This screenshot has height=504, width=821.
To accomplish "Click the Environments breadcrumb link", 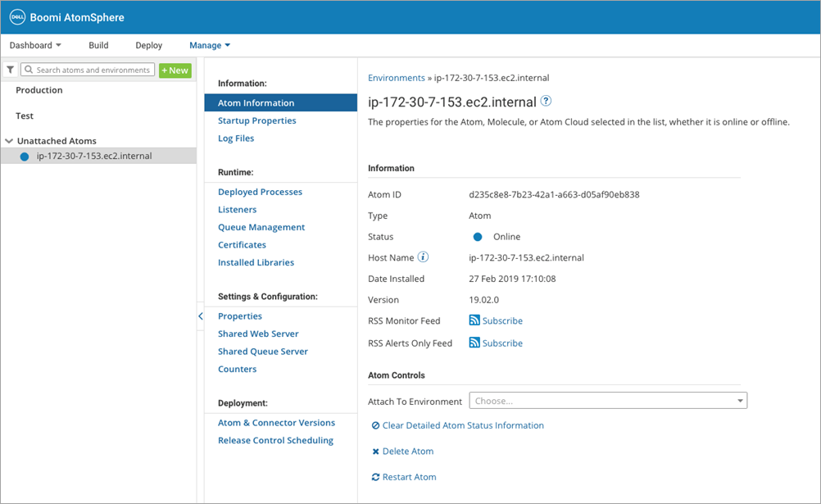I will tap(397, 78).
